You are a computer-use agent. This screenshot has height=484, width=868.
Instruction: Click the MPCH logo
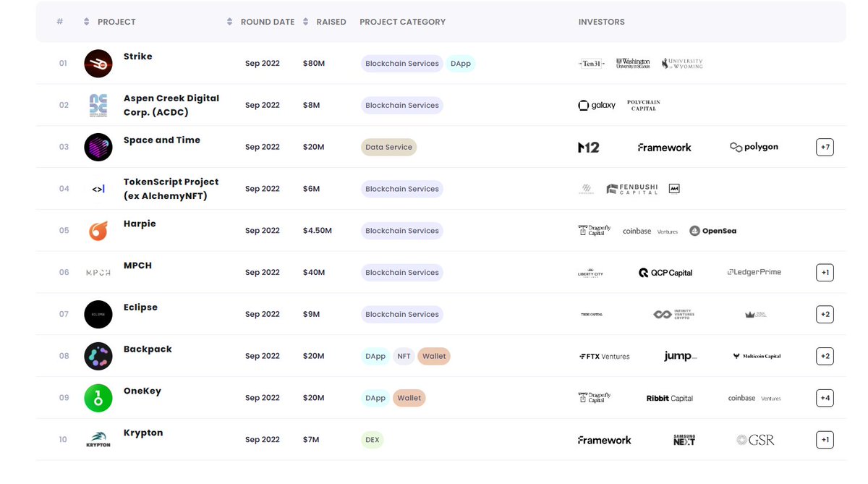point(98,273)
